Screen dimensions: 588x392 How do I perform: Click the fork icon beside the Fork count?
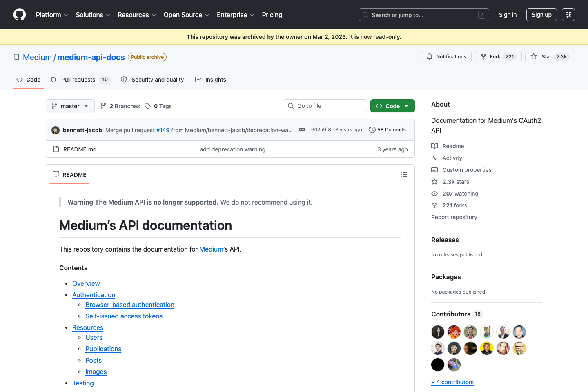tap(483, 56)
